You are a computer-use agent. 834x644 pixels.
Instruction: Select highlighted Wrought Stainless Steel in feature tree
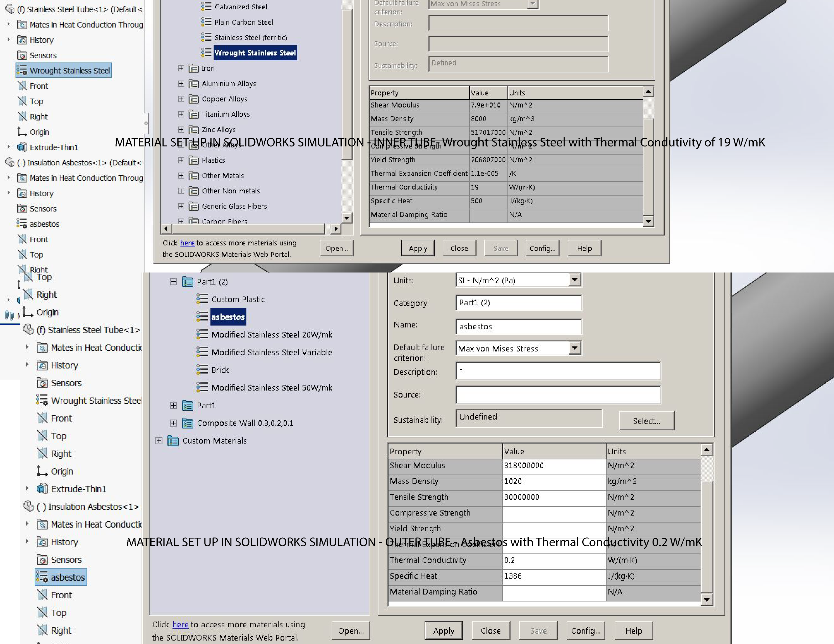click(x=63, y=70)
